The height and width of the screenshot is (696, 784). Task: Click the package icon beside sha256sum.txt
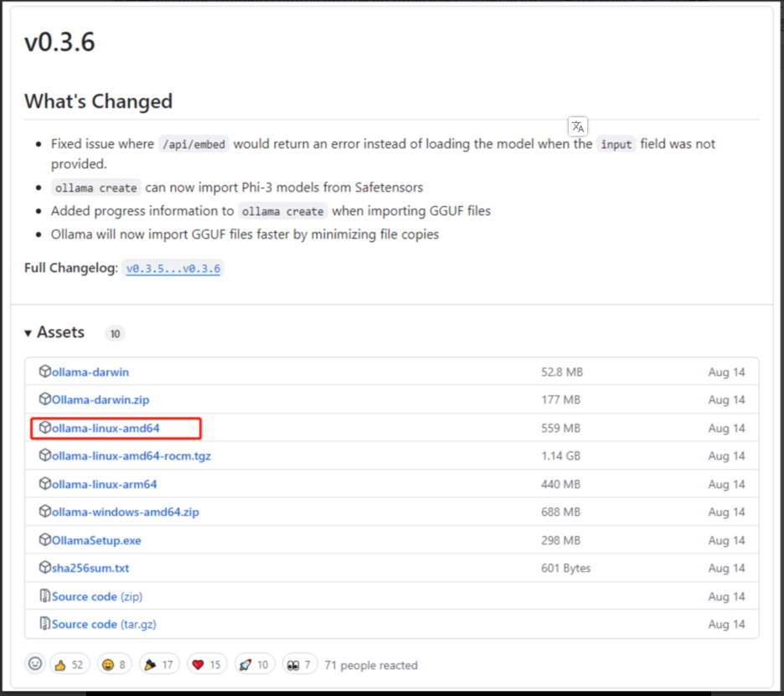[x=45, y=568]
